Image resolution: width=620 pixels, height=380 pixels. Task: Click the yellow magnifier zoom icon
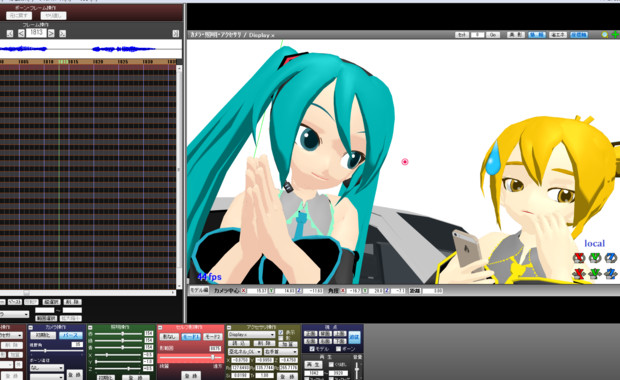(x=605, y=35)
